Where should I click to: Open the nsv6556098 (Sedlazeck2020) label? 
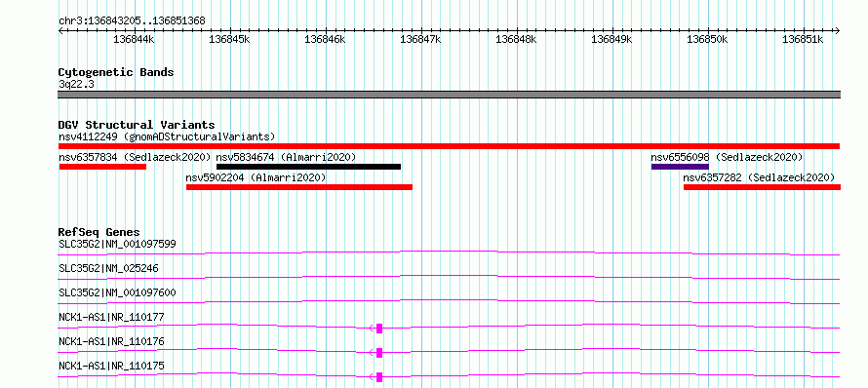(727, 157)
